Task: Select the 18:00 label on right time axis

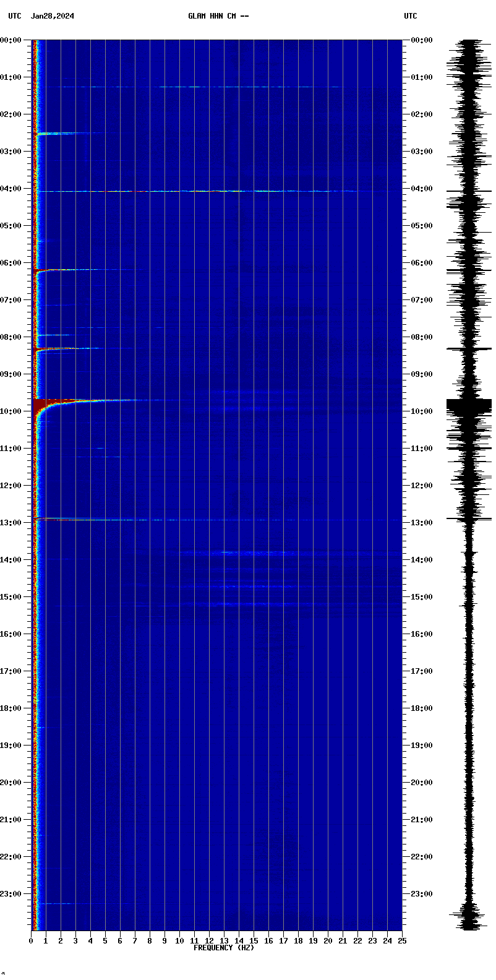Action: tap(421, 708)
